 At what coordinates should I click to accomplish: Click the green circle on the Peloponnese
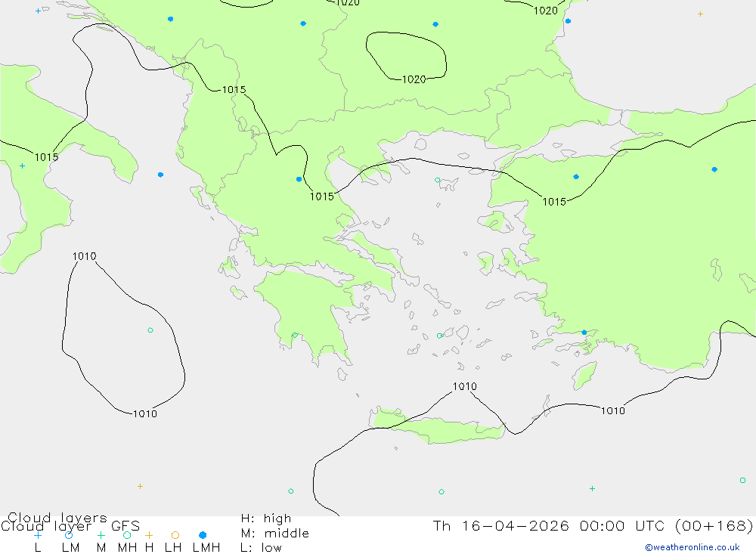click(x=295, y=335)
